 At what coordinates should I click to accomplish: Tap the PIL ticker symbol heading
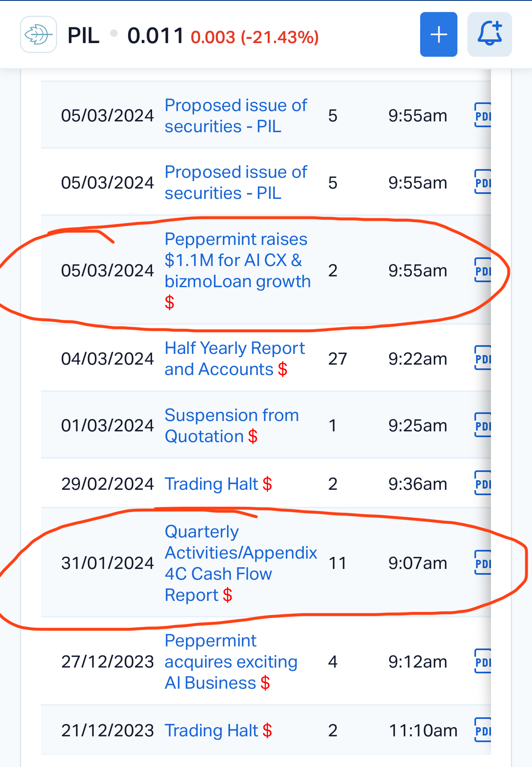click(83, 36)
